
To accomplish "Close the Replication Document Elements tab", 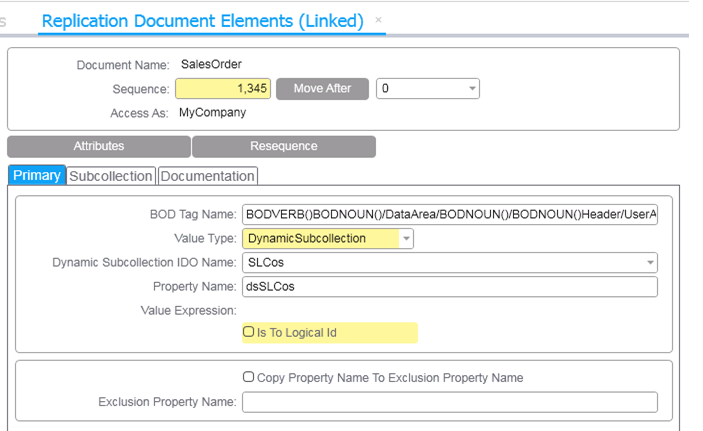I will point(378,20).
